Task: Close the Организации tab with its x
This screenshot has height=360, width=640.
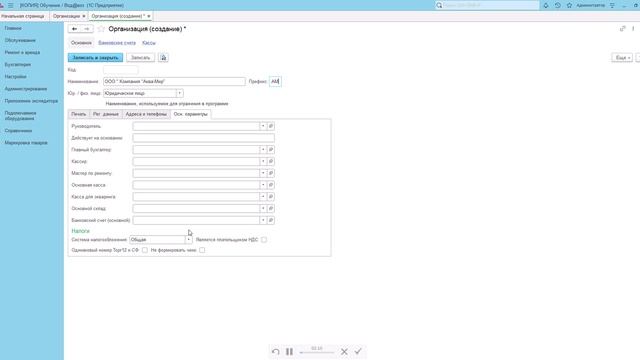Action: coord(84,16)
